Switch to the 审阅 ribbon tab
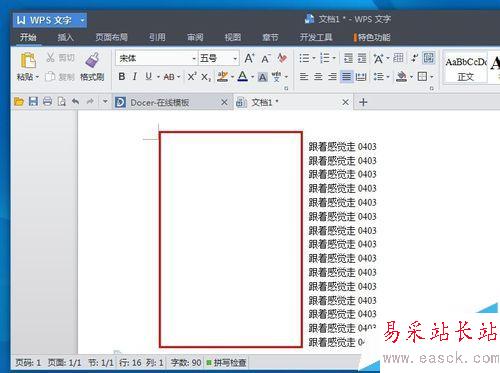Screen dimensions: 500x373 195,37
